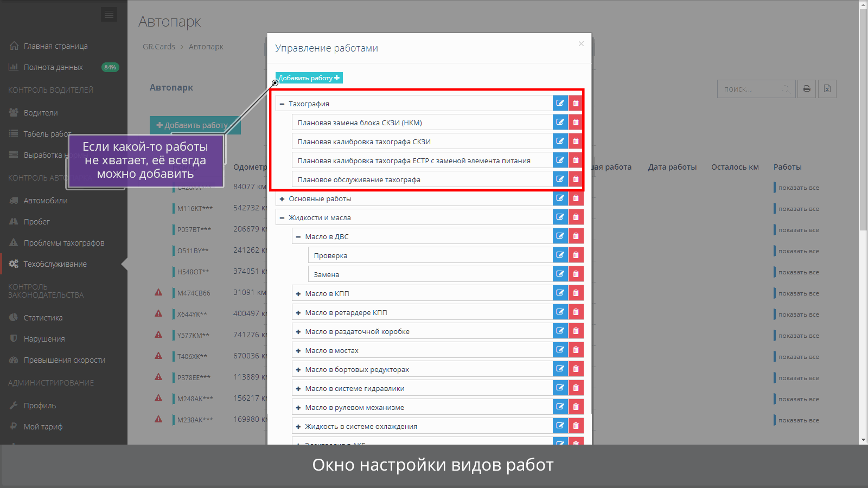Edit the Жидкости и масла group
The width and height of the screenshot is (868, 488).
[x=560, y=217]
